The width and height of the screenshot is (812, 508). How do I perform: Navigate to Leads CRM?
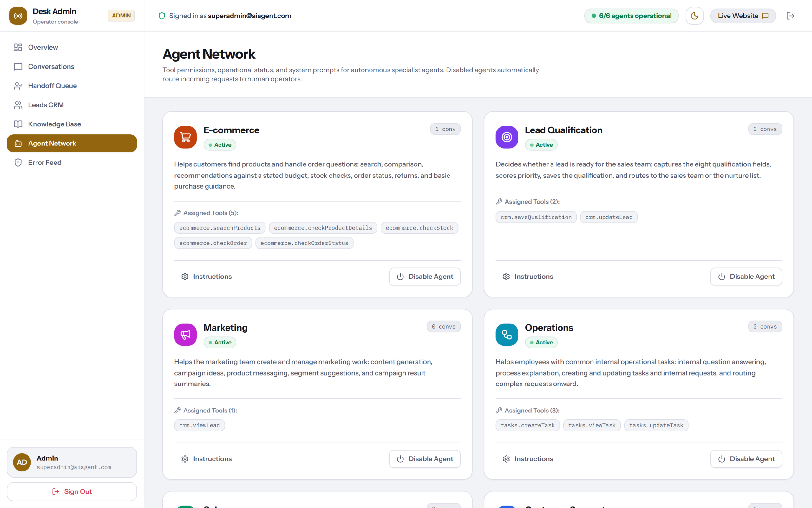72,105
